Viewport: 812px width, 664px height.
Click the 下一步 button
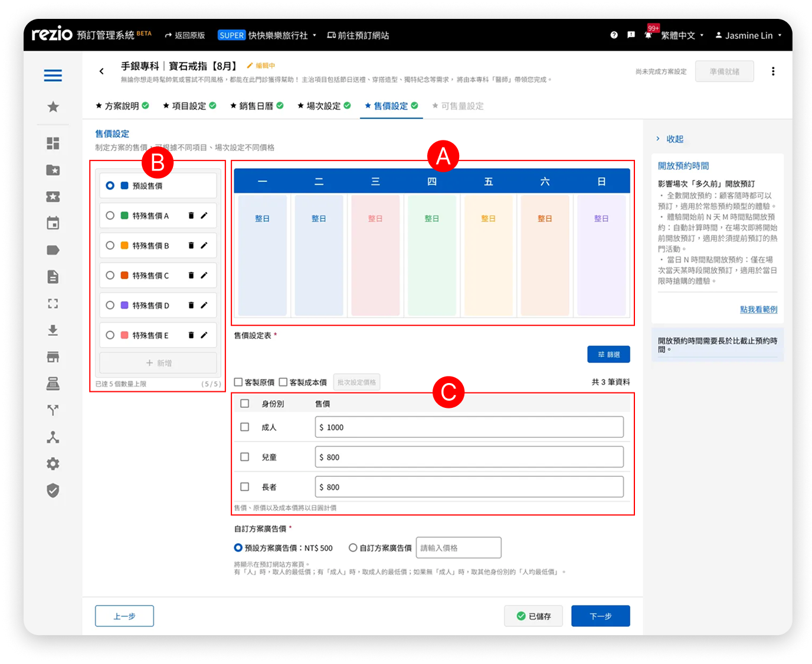click(x=600, y=616)
